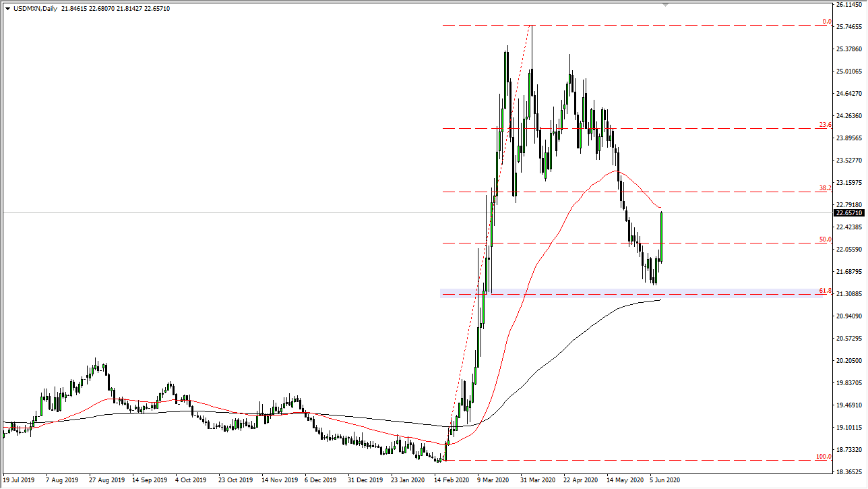Image resolution: width=868 pixels, height=489 pixels.
Task: Click the 9 Mar 2020 date label
Action: click(493, 480)
